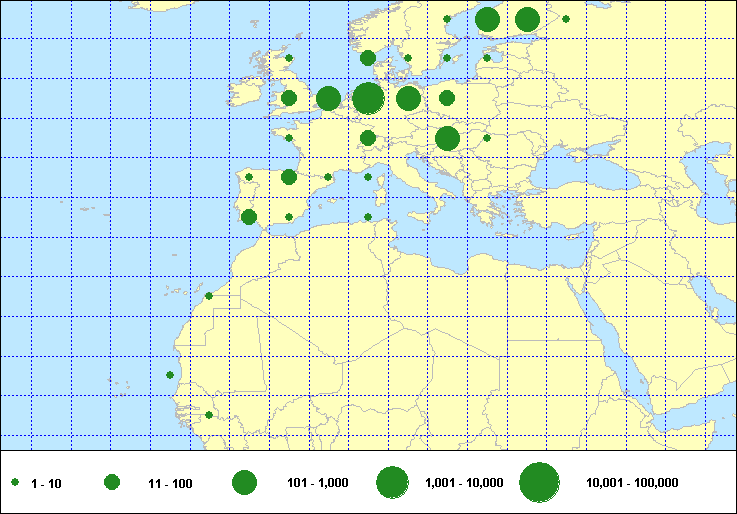
Task: Select the small dot over Denmark
Action: (x=408, y=58)
